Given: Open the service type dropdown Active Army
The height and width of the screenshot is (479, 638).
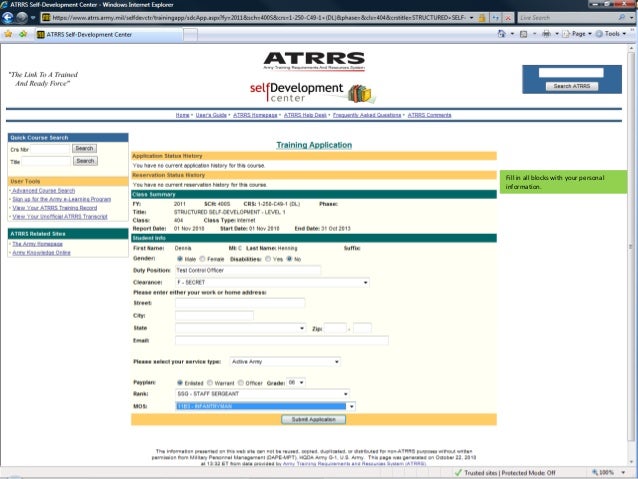Looking at the screenshot, I should 285,361.
